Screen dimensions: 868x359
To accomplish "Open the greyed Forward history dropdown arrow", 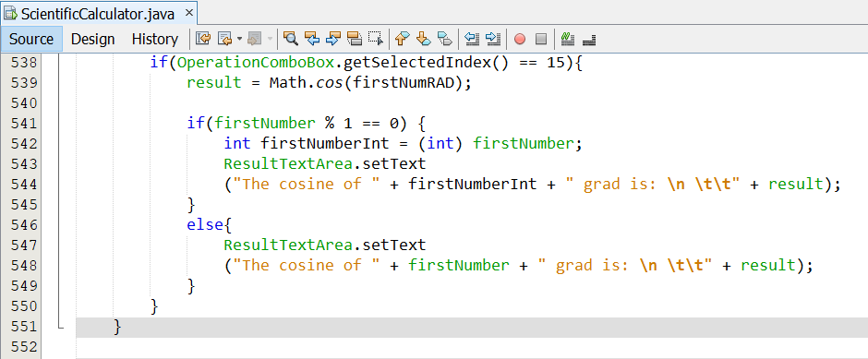I will pos(270,39).
